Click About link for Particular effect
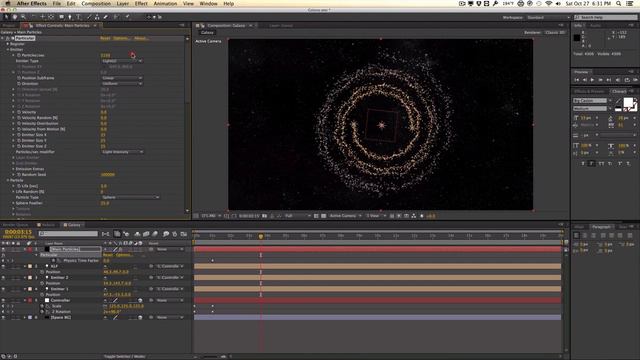Image resolution: width=640 pixels, height=360 pixels. [141, 38]
